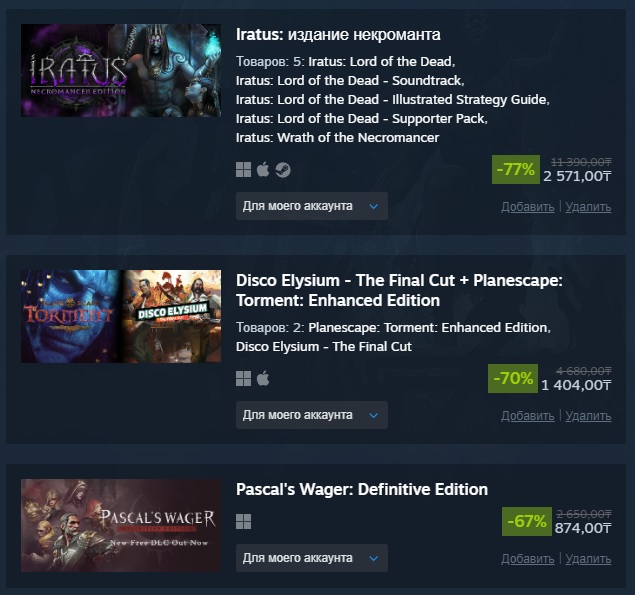Click the SteamOS icon under Iratus bundle
Viewport: 635px width, 595px height.
(283, 170)
